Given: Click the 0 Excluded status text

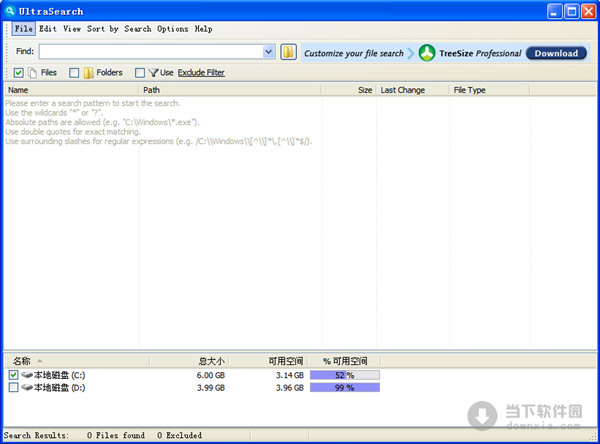Looking at the screenshot, I should (x=179, y=435).
